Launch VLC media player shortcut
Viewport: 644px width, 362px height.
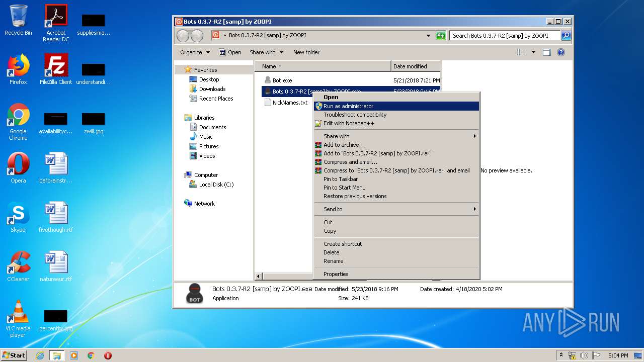[18, 319]
